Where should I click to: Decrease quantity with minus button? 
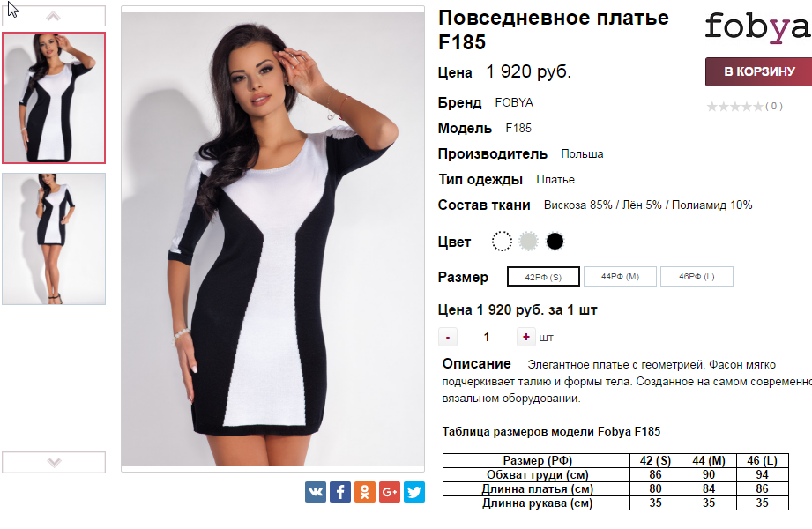(x=447, y=337)
